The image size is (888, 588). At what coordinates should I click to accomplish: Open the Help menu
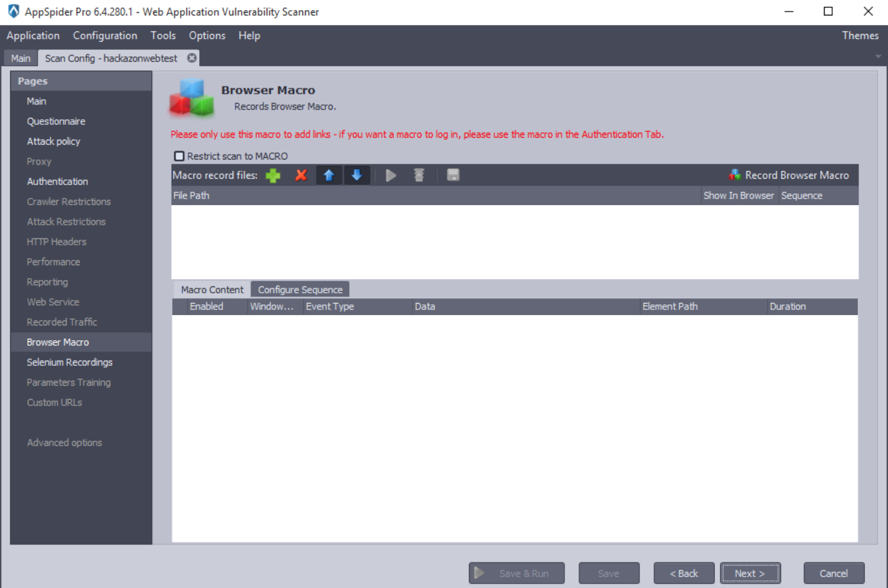[x=249, y=35]
